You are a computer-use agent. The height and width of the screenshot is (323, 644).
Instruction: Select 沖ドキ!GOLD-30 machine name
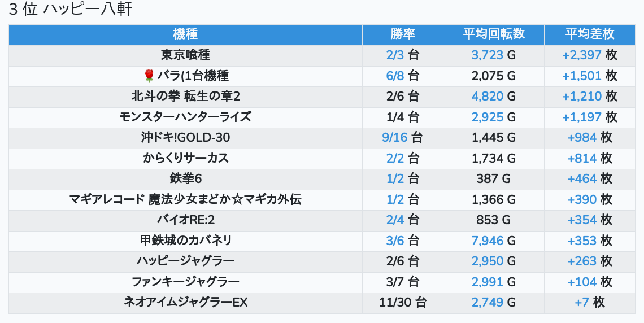click(x=185, y=137)
